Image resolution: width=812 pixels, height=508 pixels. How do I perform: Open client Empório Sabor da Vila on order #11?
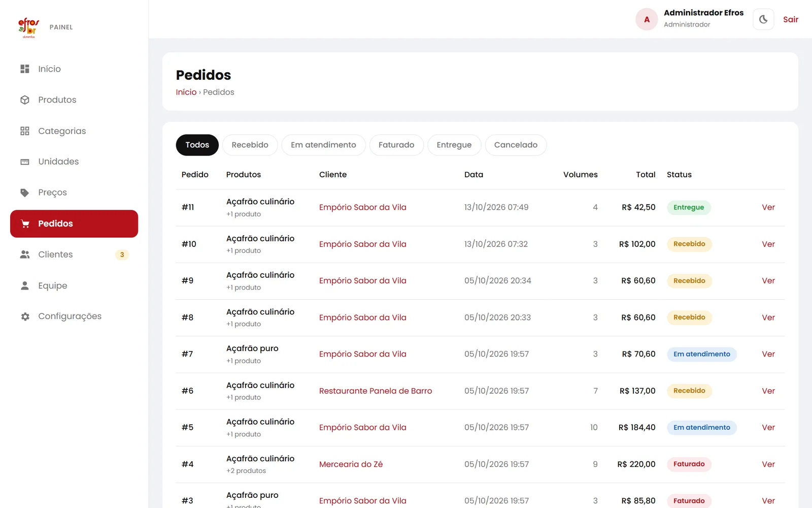tap(362, 207)
